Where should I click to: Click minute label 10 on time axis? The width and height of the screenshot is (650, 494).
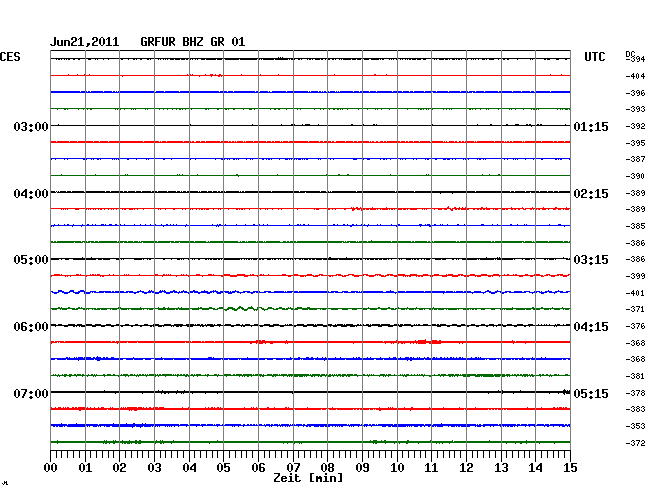[397, 468]
